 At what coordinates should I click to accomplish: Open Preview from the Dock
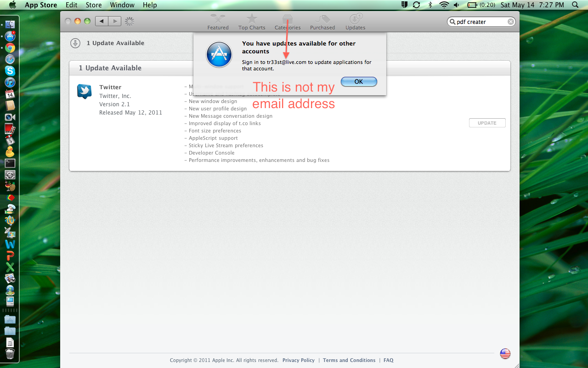tap(10, 278)
